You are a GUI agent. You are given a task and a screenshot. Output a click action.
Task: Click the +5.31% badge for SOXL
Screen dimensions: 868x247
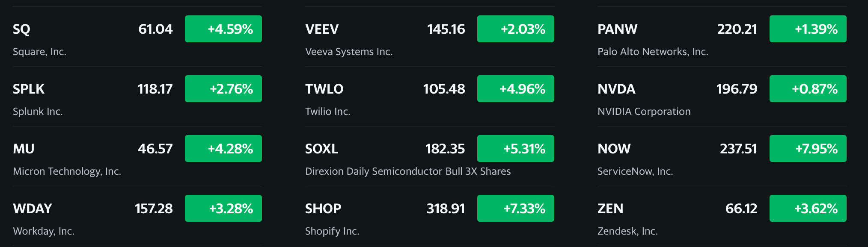[516, 149]
